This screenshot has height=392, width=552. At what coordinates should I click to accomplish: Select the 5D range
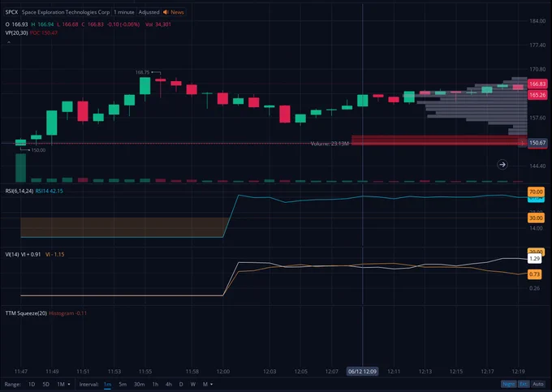point(45,384)
